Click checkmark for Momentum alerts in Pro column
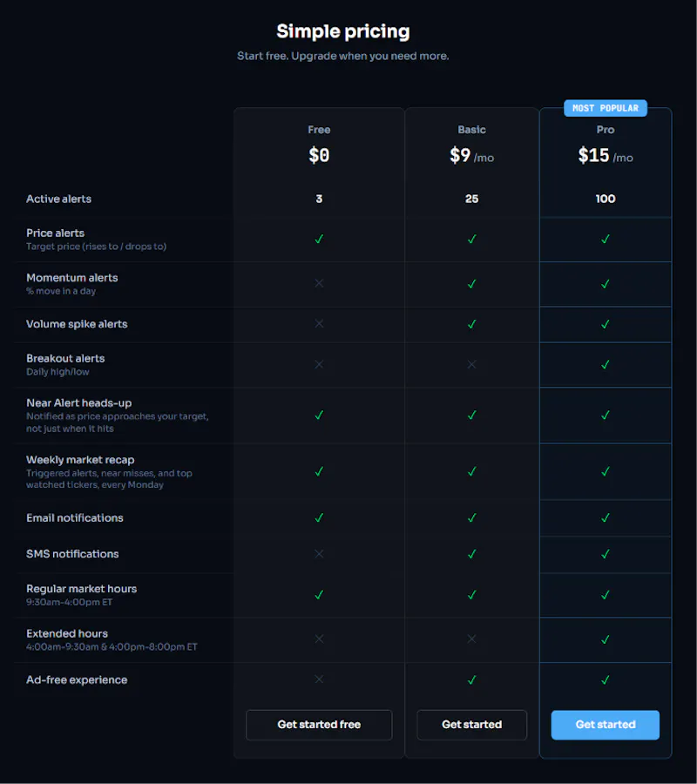Screen dimensions: 697x784 point(605,283)
